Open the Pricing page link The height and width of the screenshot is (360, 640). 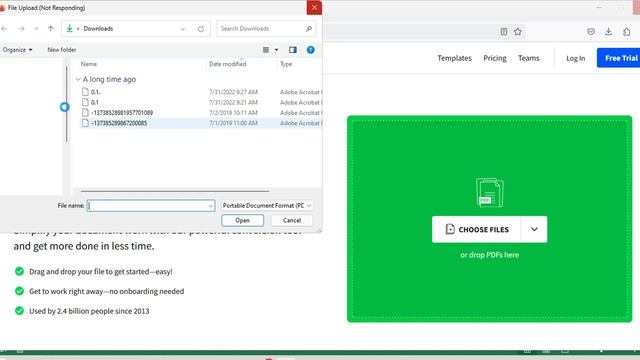495,58
